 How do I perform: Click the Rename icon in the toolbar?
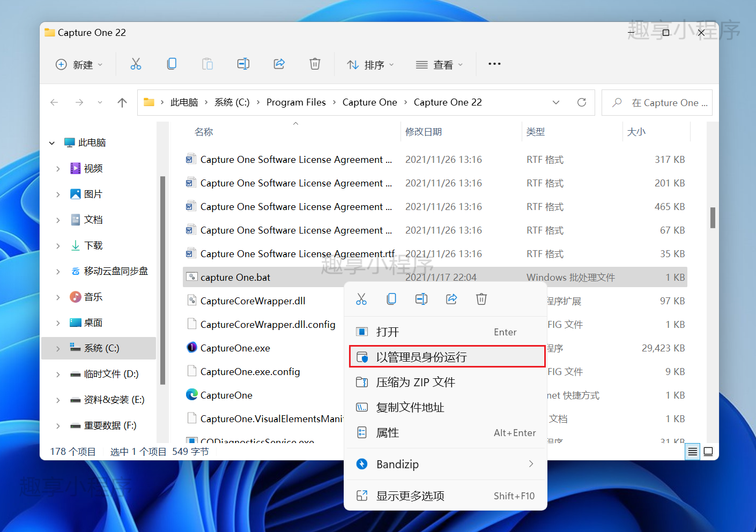click(243, 64)
